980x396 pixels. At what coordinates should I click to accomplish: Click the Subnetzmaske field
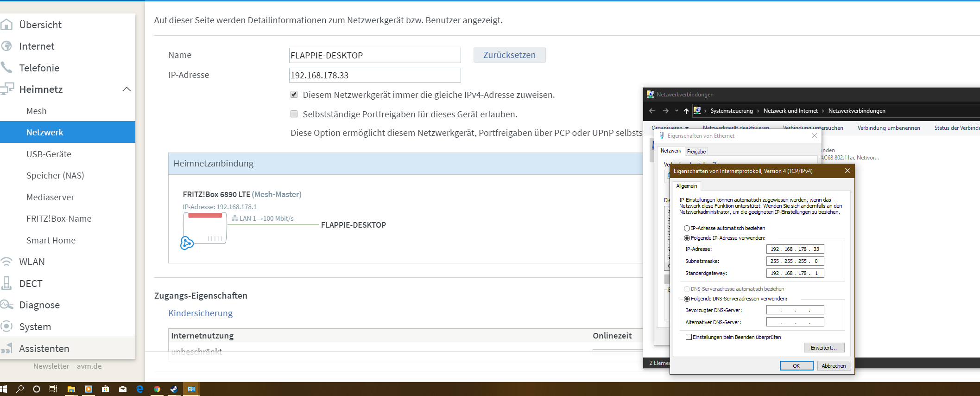795,261
